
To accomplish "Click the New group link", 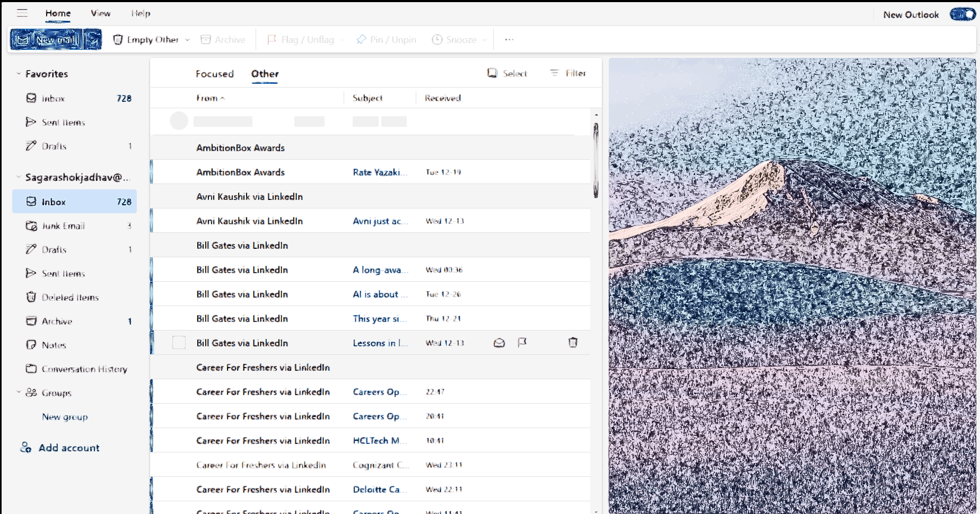I will point(65,417).
